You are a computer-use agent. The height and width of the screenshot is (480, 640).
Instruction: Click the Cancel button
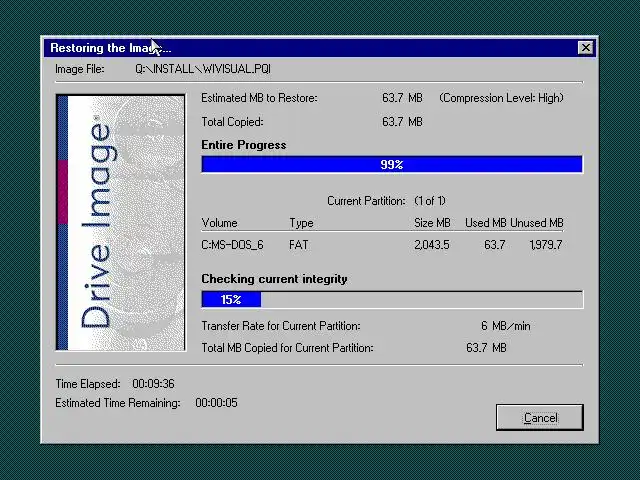click(540, 417)
